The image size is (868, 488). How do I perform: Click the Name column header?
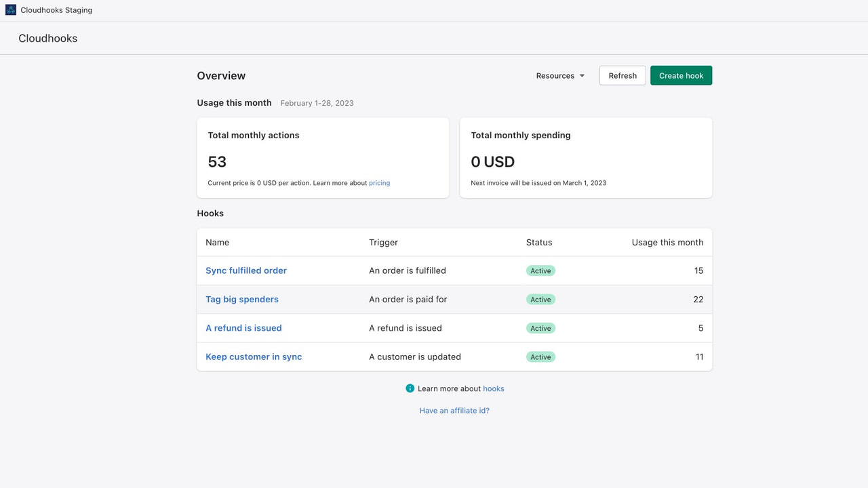click(x=217, y=242)
